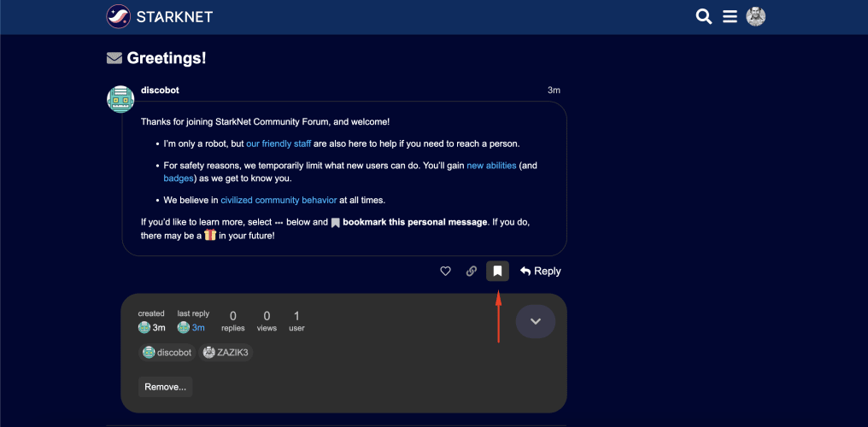Click the Greetings! topic title
This screenshot has width=868, height=427.
point(166,58)
